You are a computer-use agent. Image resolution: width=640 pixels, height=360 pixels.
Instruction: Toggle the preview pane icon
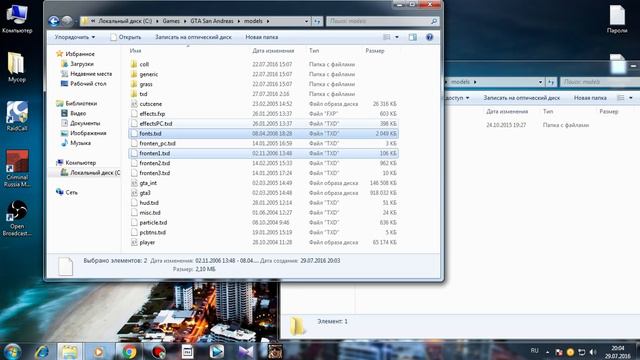tap(413, 37)
